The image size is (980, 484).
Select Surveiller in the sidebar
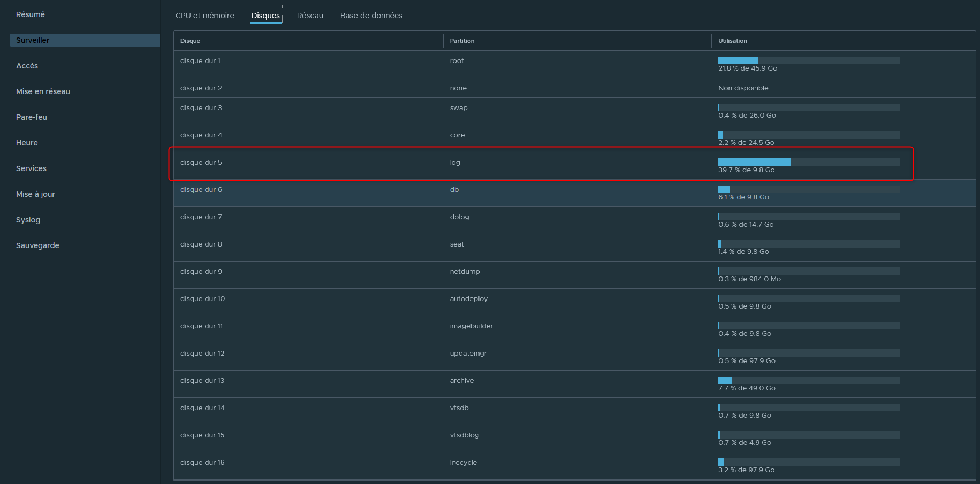tap(33, 40)
